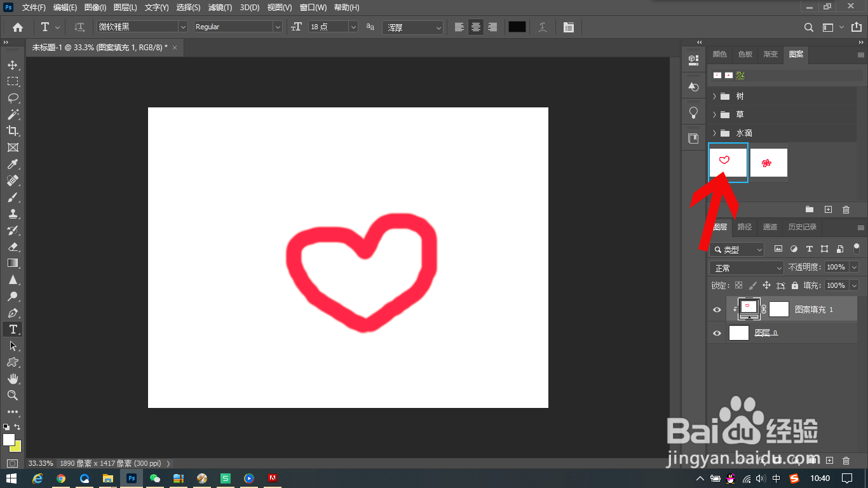Filter layers by pixel layers

coord(778,249)
